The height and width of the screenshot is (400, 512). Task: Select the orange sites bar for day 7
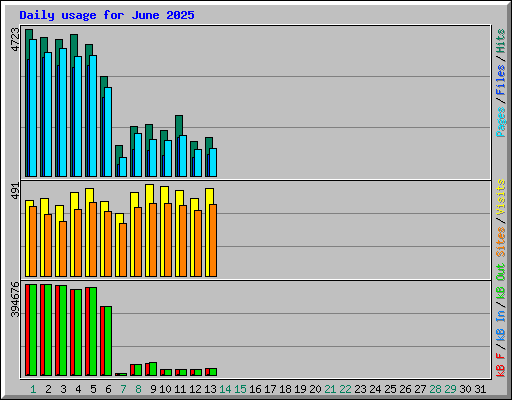click(x=123, y=250)
